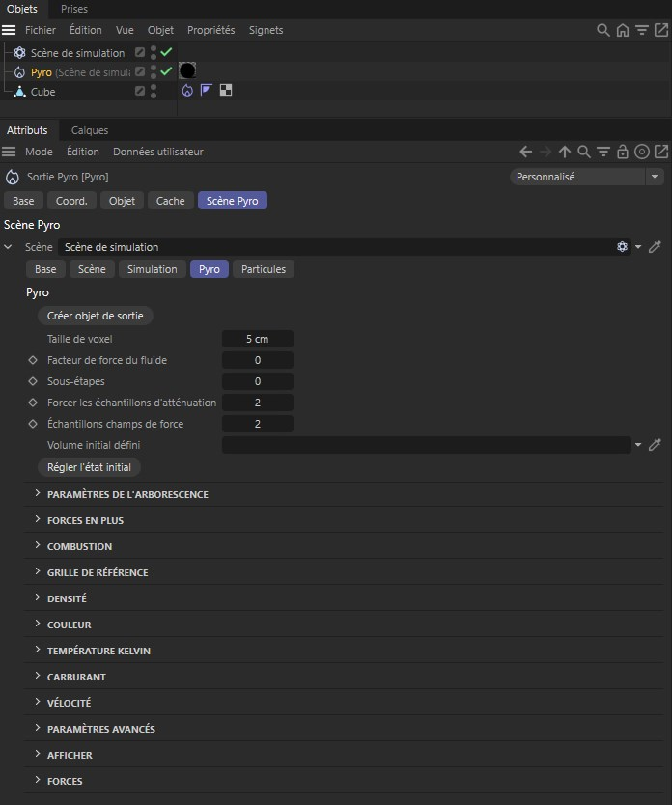672x805 pixels.
Task: Toggle the Cube layer checkbox in Objets
Action: (x=140, y=91)
